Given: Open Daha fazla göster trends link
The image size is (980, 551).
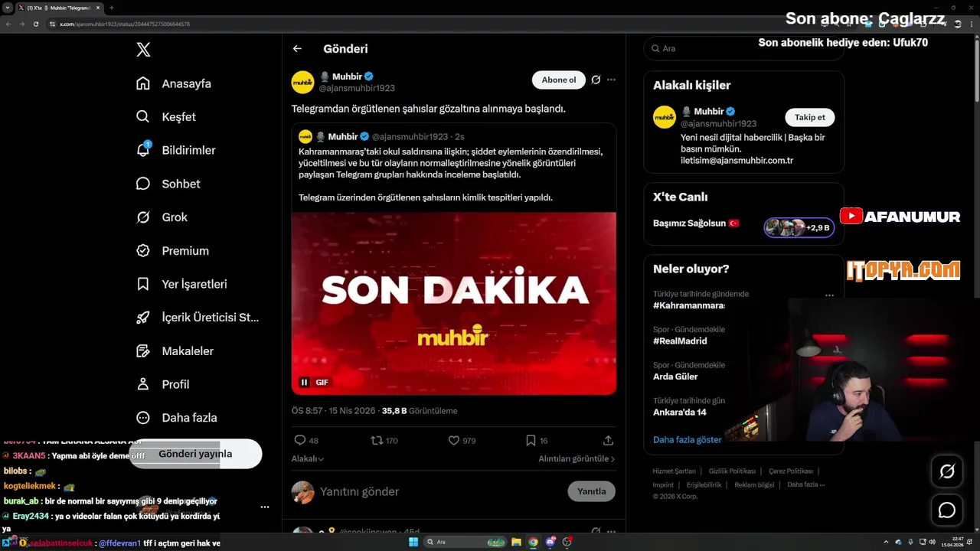Looking at the screenshot, I should [688, 439].
